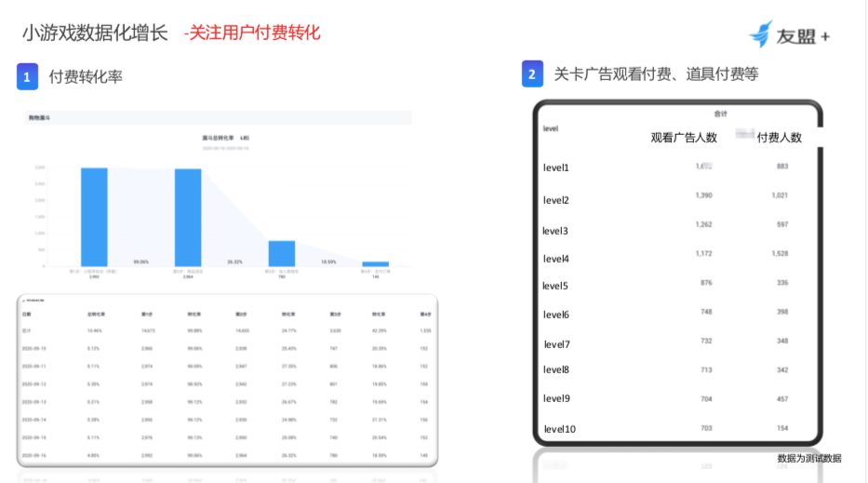This screenshot has width=868, height=483.
Task: Select the level8 row label
Action: coord(555,369)
